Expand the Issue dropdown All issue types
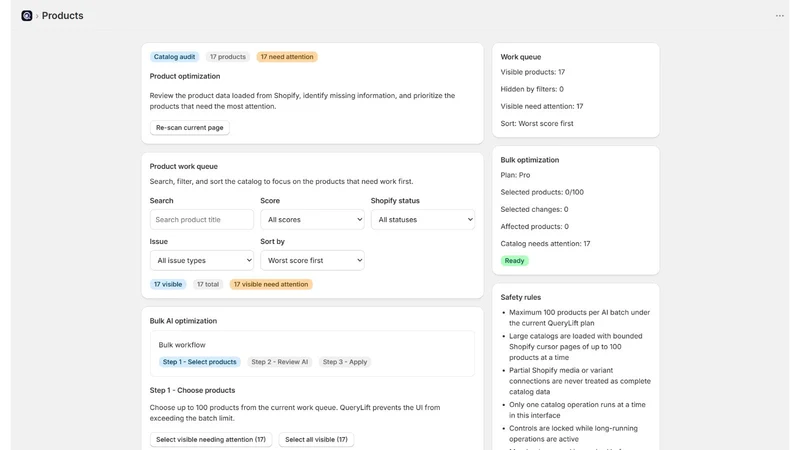 (202, 260)
